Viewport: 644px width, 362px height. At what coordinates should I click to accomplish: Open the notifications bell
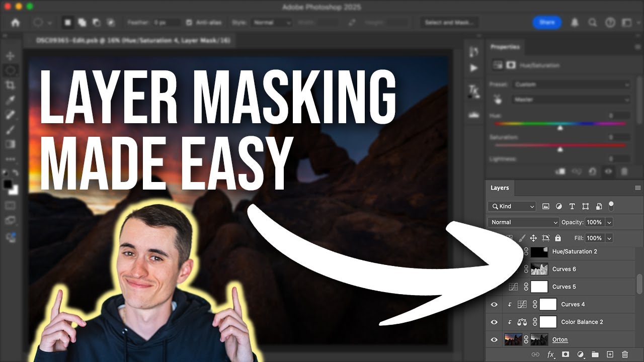(x=575, y=23)
